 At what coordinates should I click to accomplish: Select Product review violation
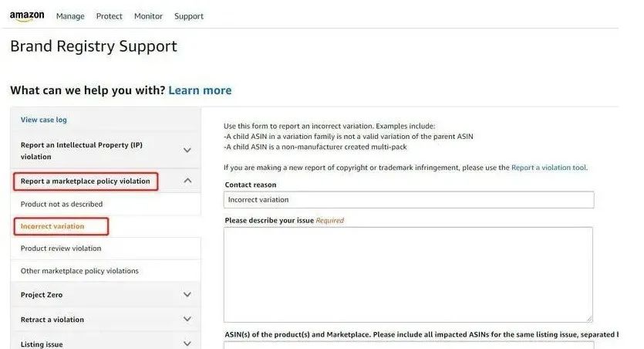61,249
